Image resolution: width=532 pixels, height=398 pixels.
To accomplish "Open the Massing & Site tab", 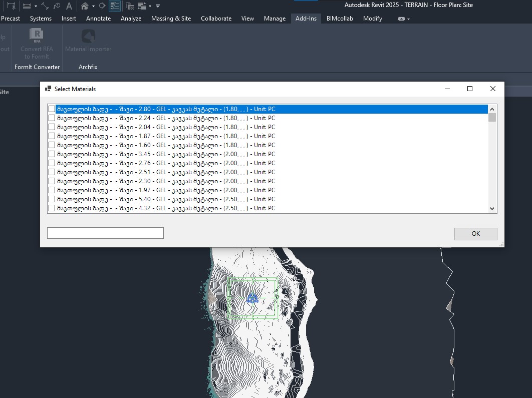I will 171,19.
